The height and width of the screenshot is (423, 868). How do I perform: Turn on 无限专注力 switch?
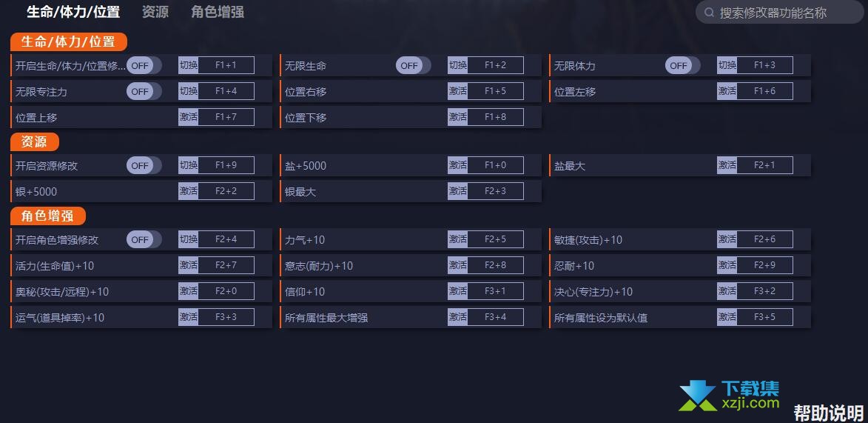[144, 91]
